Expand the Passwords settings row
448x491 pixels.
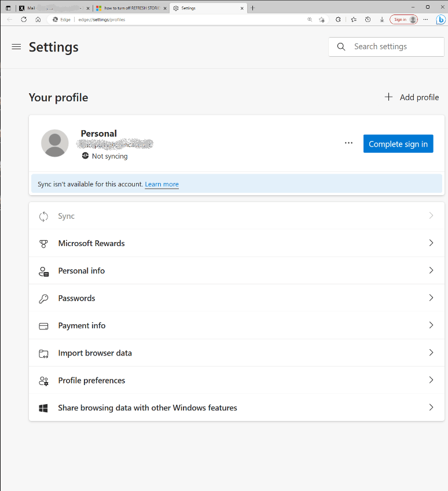click(236, 298)
